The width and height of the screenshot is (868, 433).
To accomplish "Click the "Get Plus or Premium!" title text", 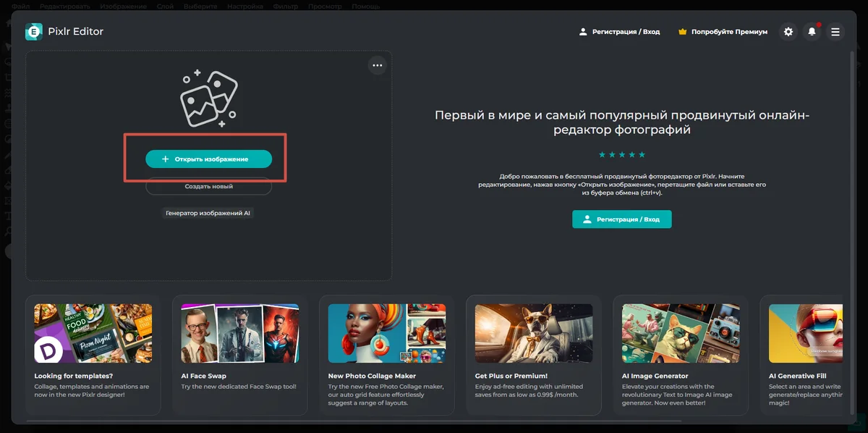I will (511, 376).
